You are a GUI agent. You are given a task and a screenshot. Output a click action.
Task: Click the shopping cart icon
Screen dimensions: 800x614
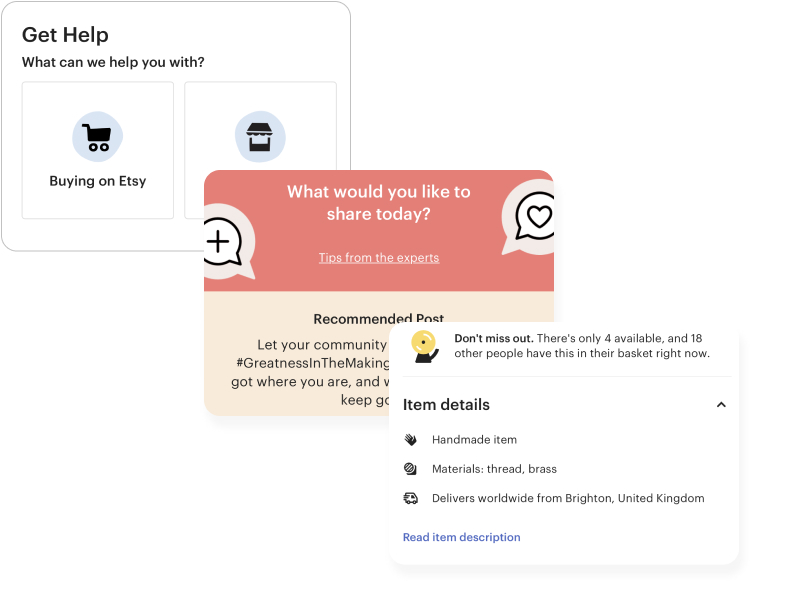coord(97,137)
